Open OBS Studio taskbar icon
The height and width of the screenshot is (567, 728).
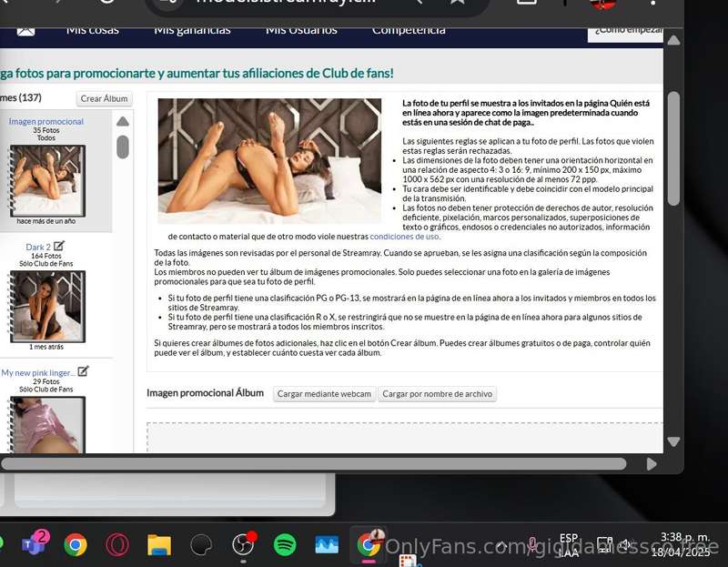tap(243, 544)
